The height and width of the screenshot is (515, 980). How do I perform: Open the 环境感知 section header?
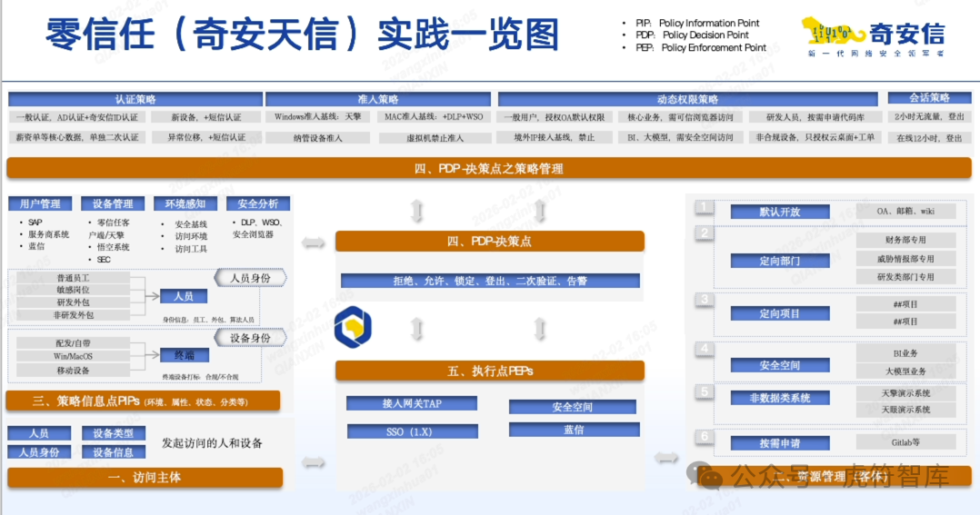pos(185,204)
